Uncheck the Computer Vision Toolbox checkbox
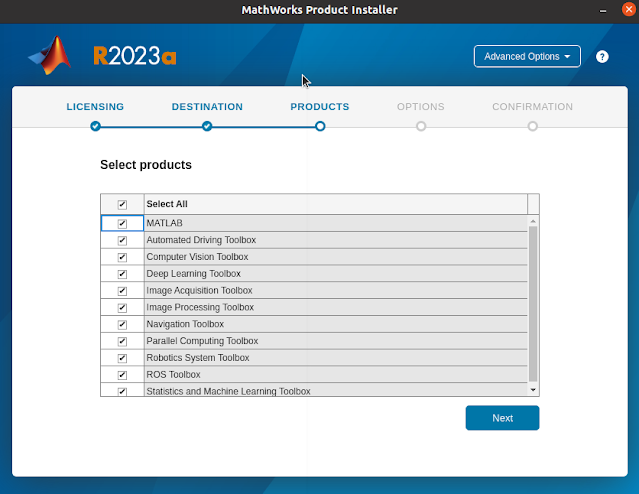639x494 pixels. [122, 257]
